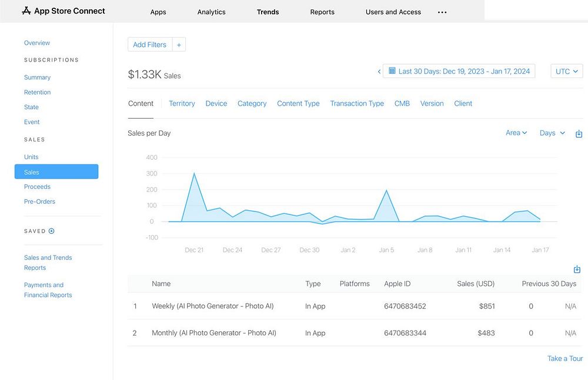Click the Weekly AI Photo Generator row

tap(212, 306)
